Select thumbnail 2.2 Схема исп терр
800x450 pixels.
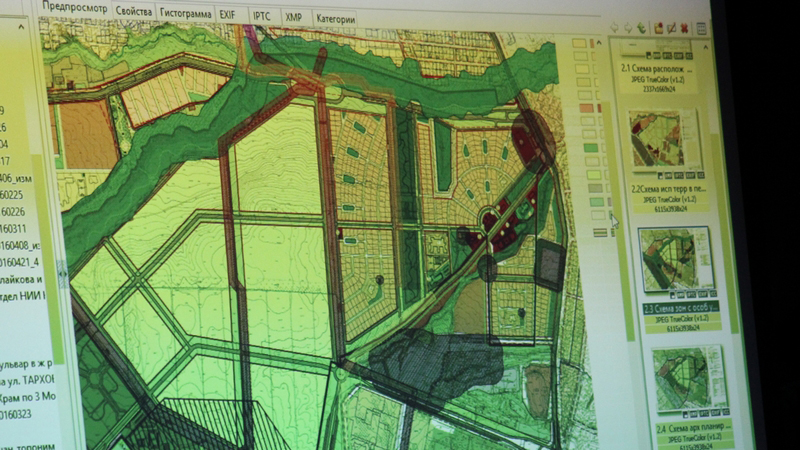click(x=661, y=139)
